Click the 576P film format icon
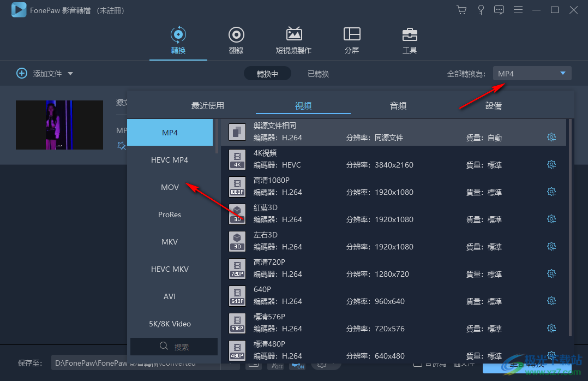The image size is (588, 381). (x=237, y=323)
